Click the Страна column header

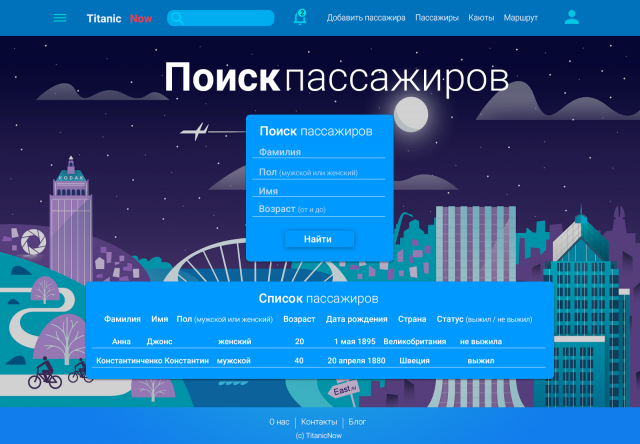[412, 319]
